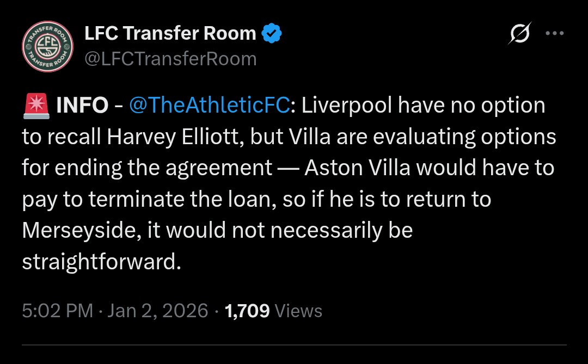
Task: Click the word straightforward at the post's end
Action: coord(100,262)
